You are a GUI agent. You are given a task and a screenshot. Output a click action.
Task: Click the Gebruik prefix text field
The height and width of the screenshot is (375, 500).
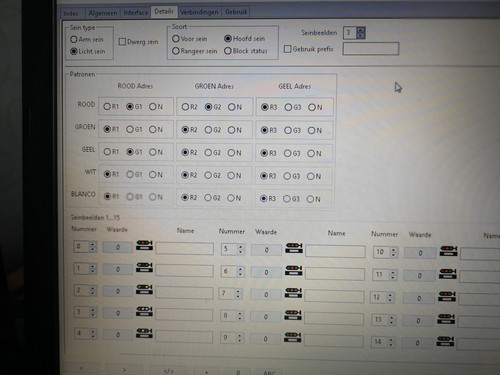(371, 49)
